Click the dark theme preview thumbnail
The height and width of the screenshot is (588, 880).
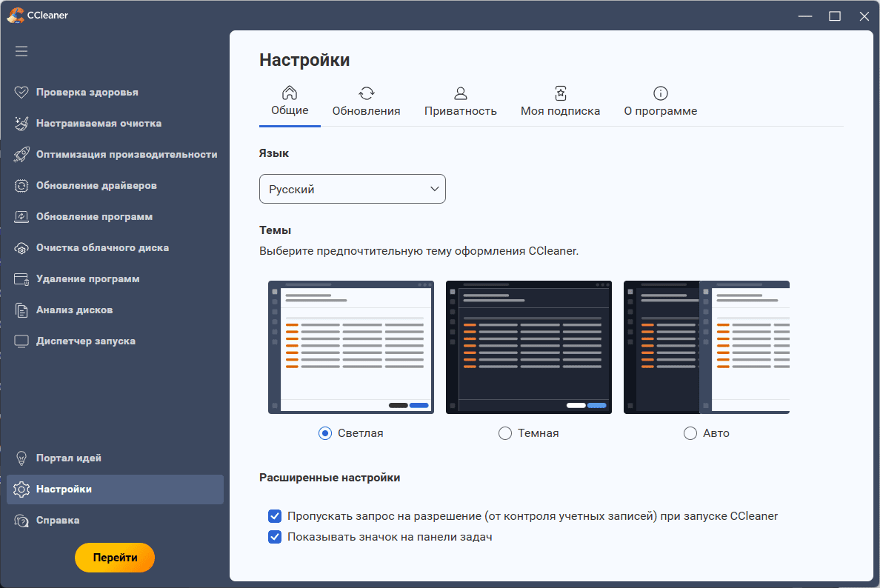(x=529, y=347)
